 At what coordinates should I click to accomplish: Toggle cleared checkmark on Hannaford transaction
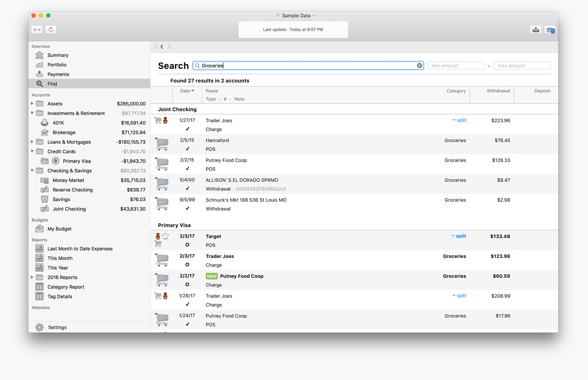click(187, 149)
